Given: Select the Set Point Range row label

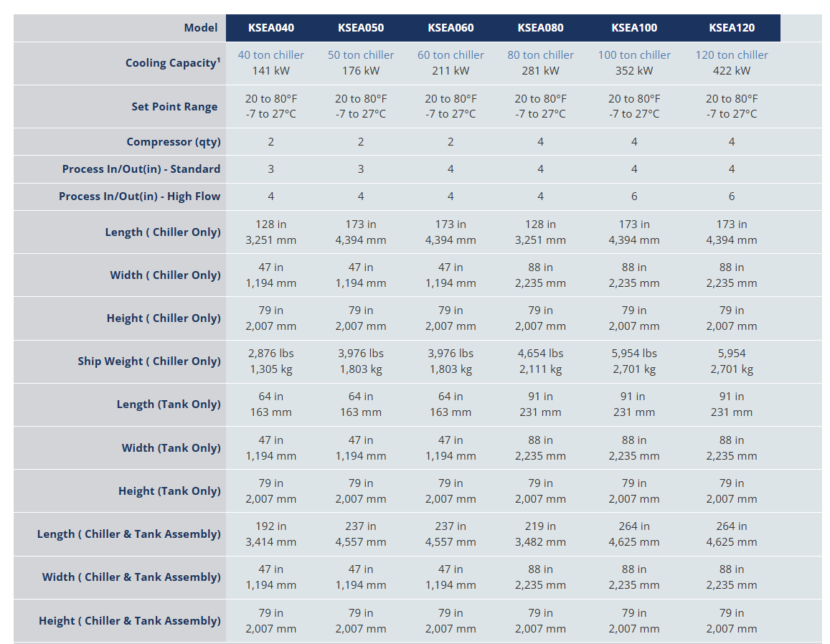Looking at the screenshot, I should [174, 107].
